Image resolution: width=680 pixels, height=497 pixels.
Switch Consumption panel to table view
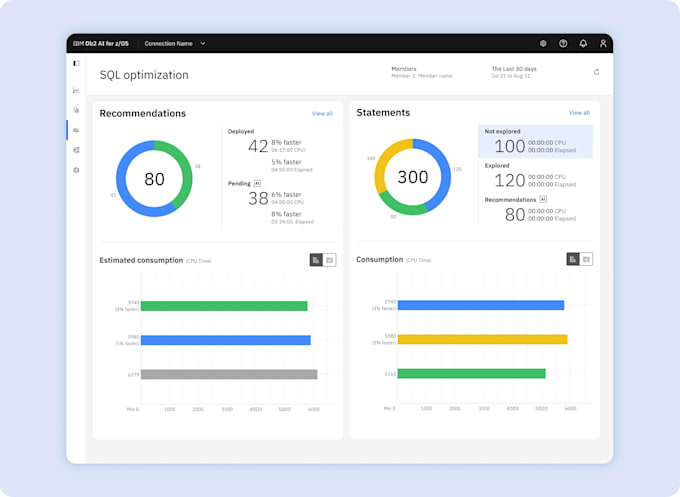tap(586, 259)
